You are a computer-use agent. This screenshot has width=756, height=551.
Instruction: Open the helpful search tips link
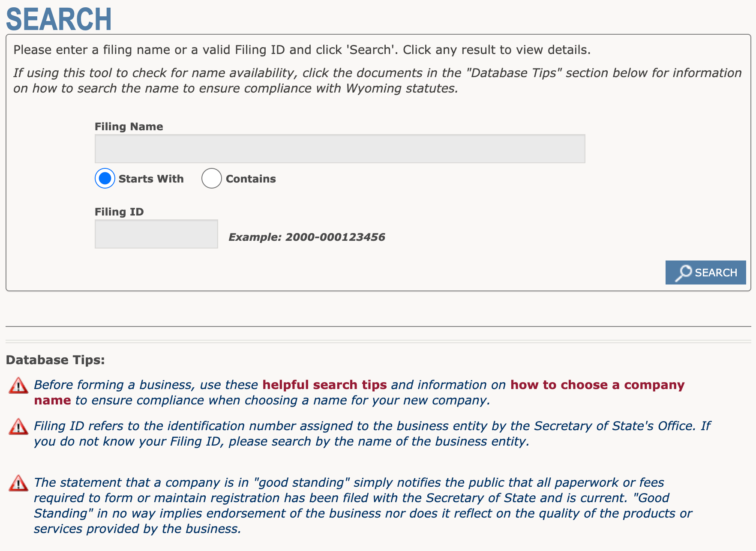tap(325, 385)
